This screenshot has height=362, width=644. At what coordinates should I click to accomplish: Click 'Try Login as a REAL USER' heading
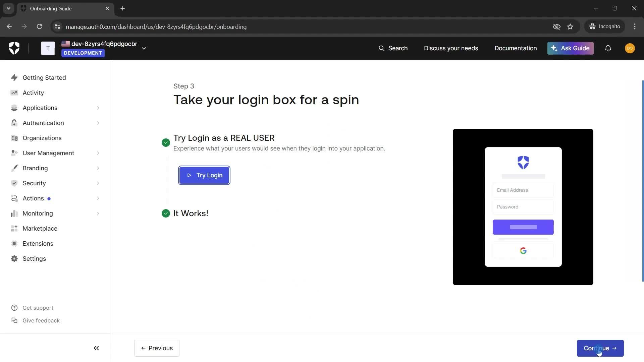click(x=224, y=138)
